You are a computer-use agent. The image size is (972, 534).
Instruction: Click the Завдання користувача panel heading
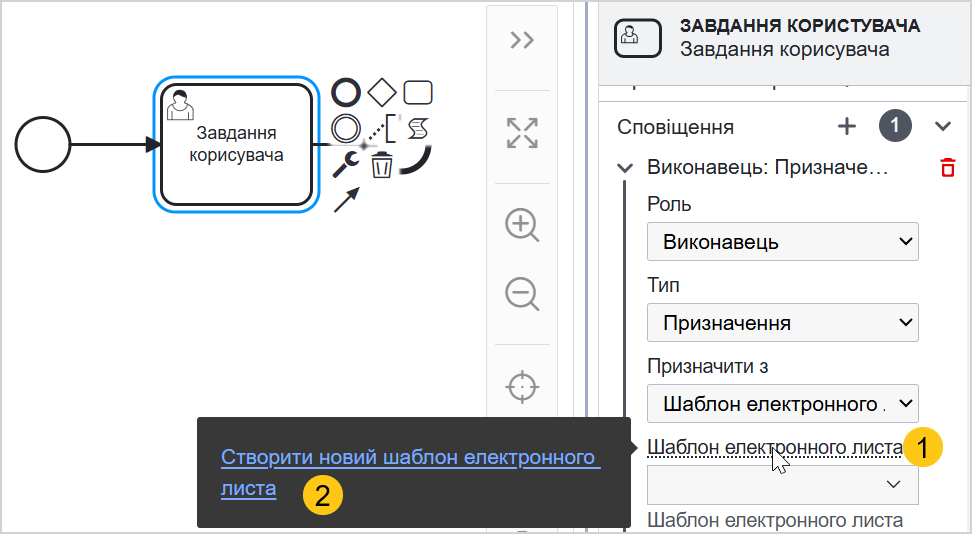click(x=800, y=26)
